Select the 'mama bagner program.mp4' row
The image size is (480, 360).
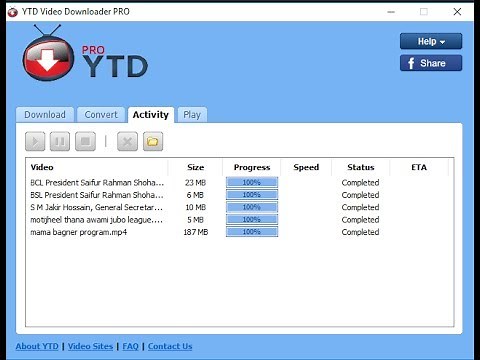(239, 232)
